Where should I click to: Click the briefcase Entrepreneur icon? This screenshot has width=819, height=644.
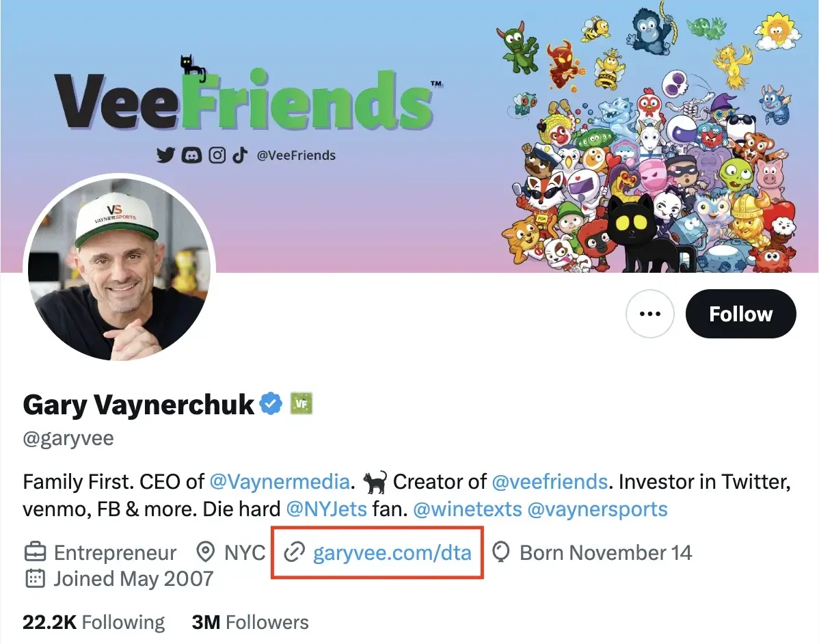[x=36, y=552]
